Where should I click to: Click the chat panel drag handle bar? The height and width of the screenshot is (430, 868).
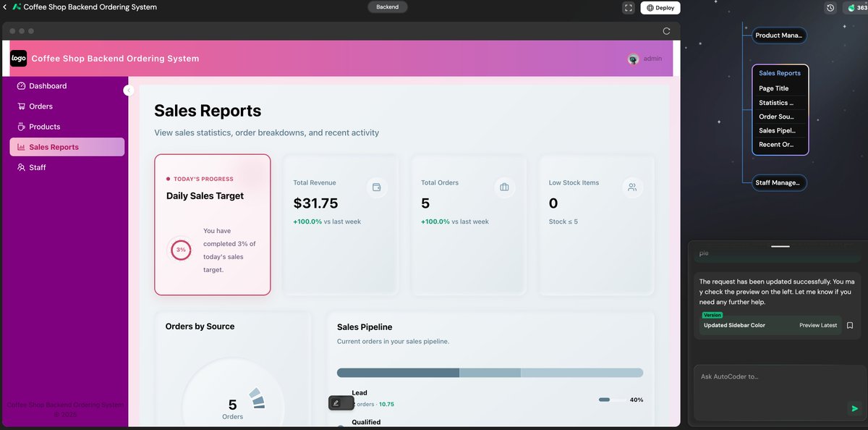pyautogui.click(x=780, y=246)
